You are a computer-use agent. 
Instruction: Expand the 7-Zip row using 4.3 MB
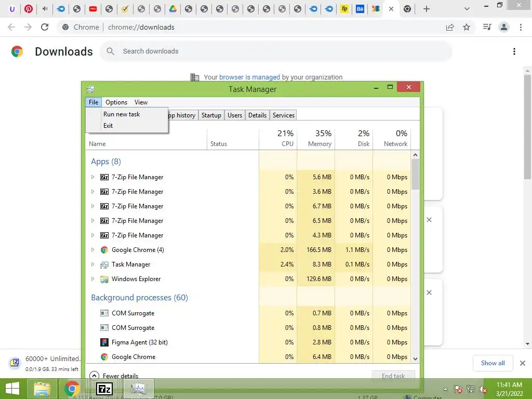92,235
